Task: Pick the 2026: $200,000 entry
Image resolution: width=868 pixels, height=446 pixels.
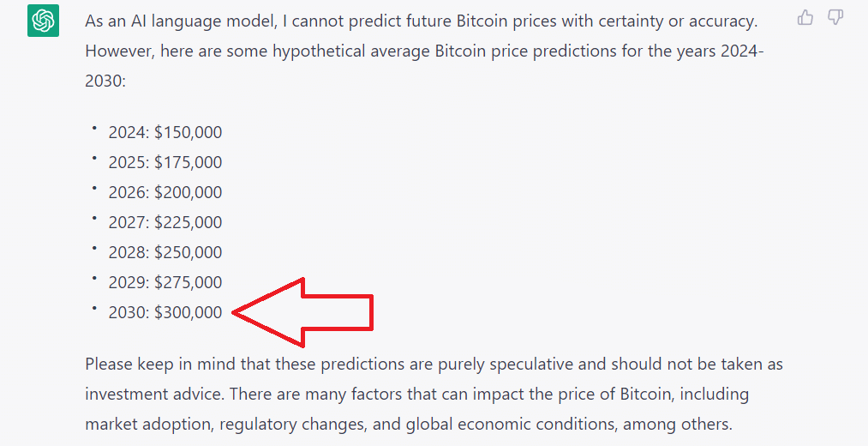Action: 165,192
